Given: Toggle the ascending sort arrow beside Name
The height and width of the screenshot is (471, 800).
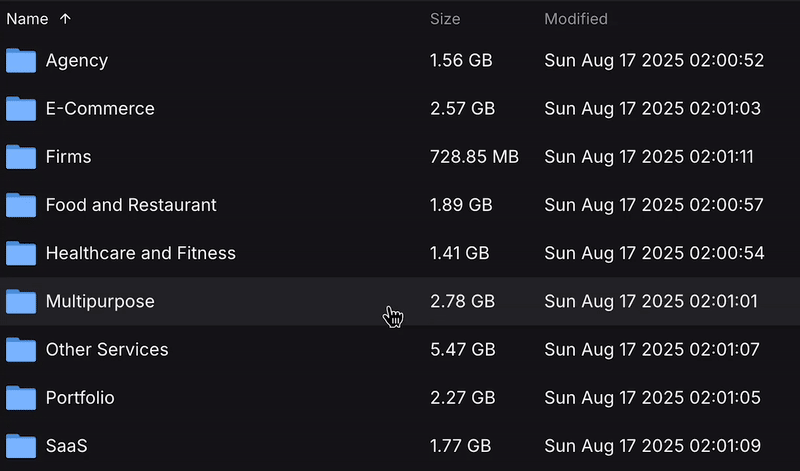Looking at the screenshot, I should pos(66,19).
